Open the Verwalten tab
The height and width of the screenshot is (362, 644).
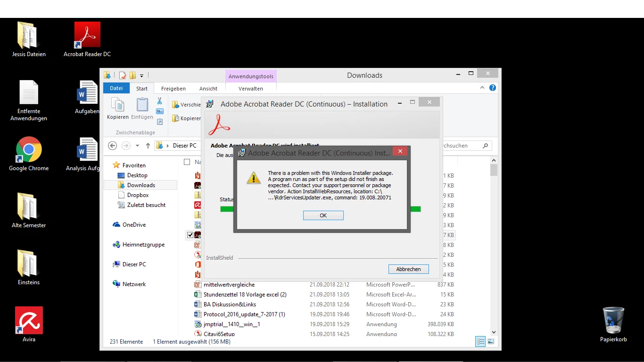click(251, 89)
